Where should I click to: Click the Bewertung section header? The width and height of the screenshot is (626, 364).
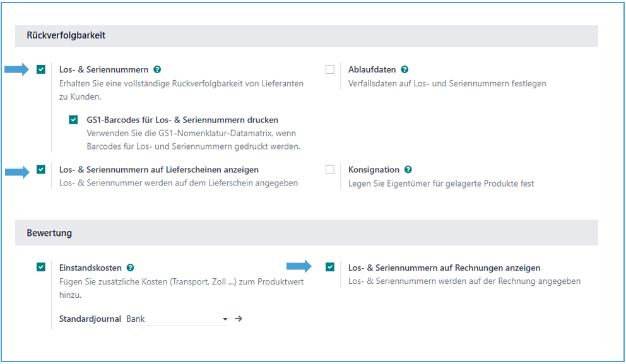49,233
